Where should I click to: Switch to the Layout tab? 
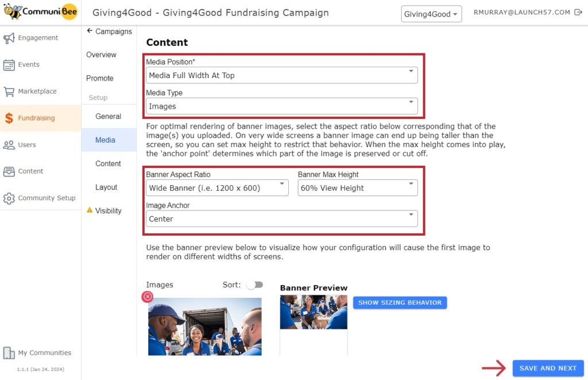tap(106, 187)
